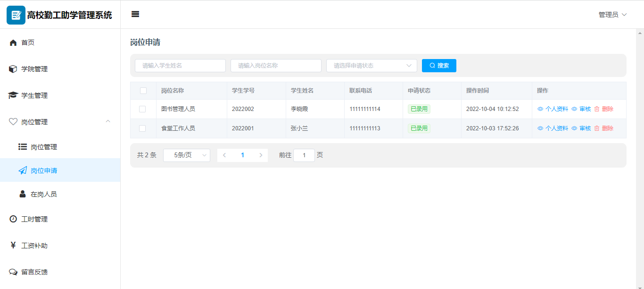Viewport: 644px width, 289px height.
Task: Click the person icon for 在岗人员
Action: (x=23, y=194)
